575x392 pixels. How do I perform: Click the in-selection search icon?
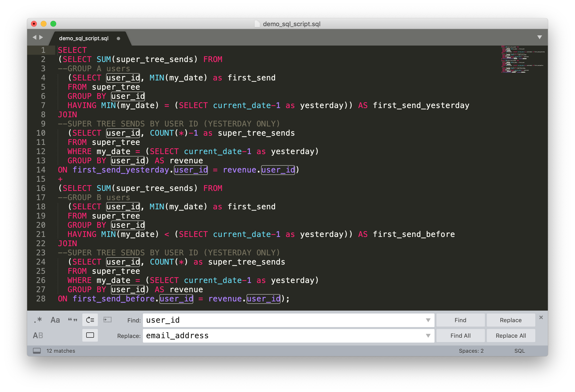click(x=108, y=320)
